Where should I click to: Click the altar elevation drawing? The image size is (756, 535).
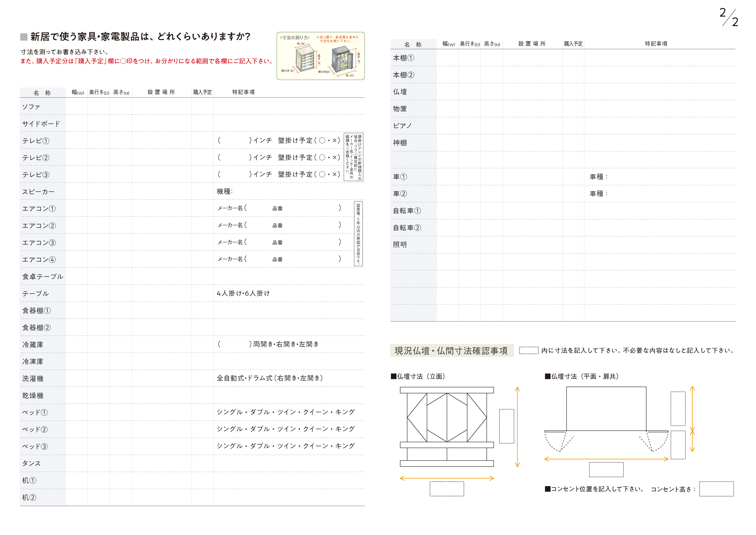[447, 427]
